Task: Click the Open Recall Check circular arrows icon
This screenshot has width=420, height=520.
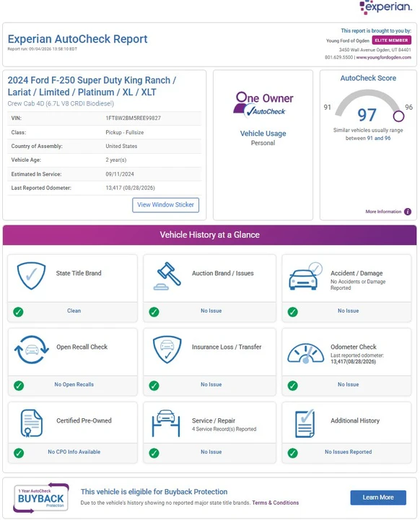Action: tap(32, 350)
